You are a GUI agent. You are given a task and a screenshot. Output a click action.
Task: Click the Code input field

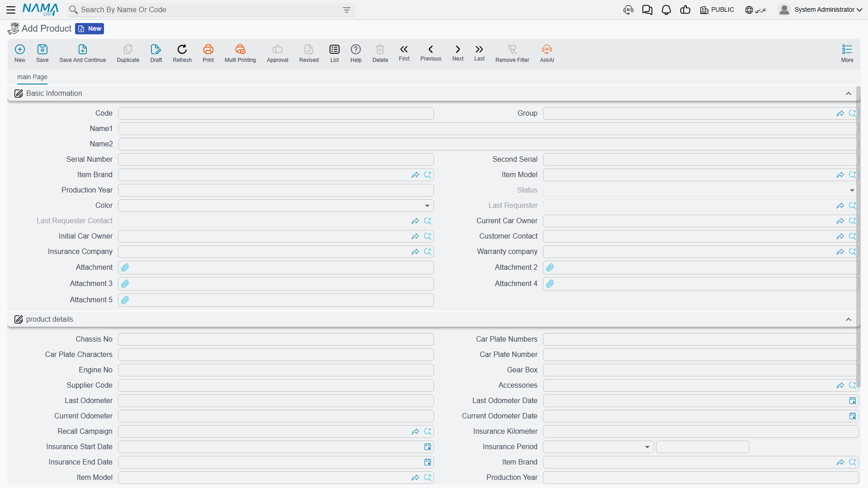tap(276, 113)
